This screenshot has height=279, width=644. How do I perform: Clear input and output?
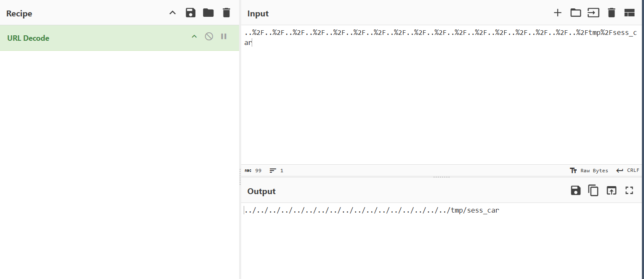(x=612, y=13)
